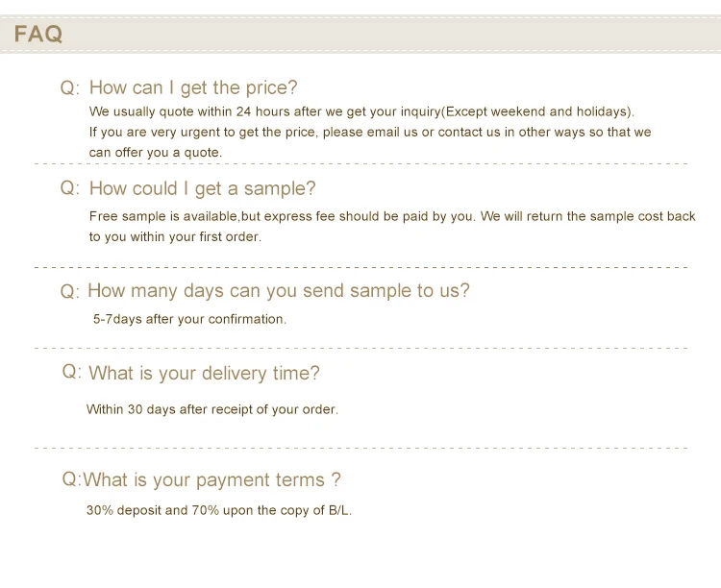The height and width of the screenshot is (588, 721).
Task: Click the FAQ section heading
Action: tap(38, 34)
